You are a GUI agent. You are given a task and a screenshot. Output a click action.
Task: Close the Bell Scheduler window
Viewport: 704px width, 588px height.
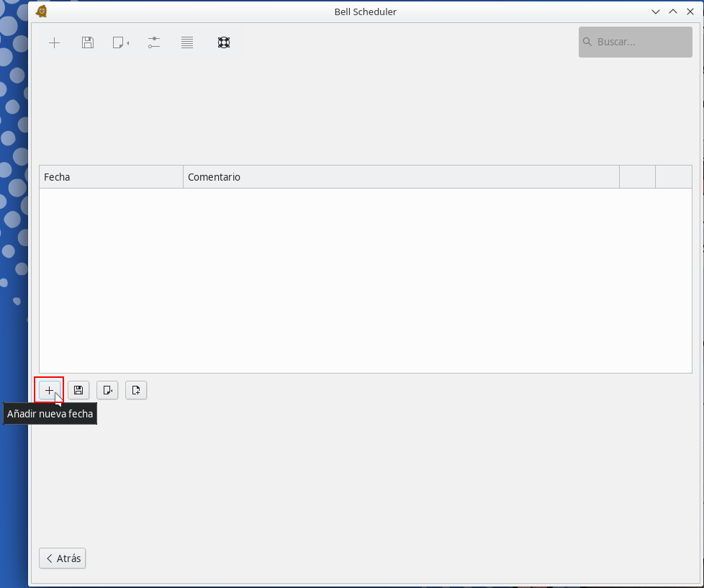coord(690,12)
